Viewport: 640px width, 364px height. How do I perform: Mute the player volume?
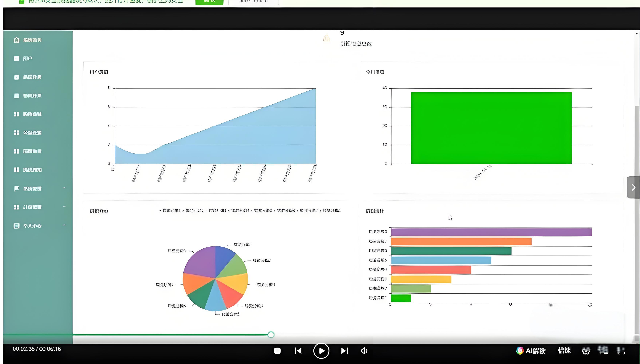tap(364, 351)
